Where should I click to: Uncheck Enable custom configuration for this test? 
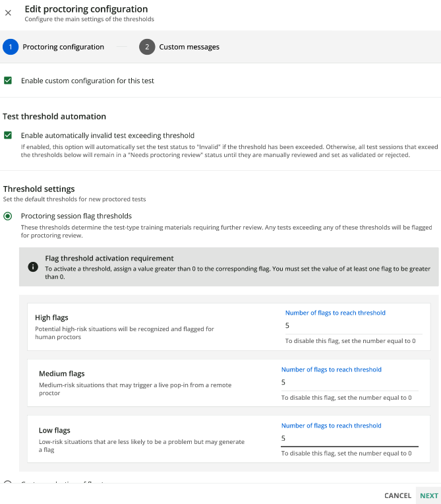pos(8,80)
